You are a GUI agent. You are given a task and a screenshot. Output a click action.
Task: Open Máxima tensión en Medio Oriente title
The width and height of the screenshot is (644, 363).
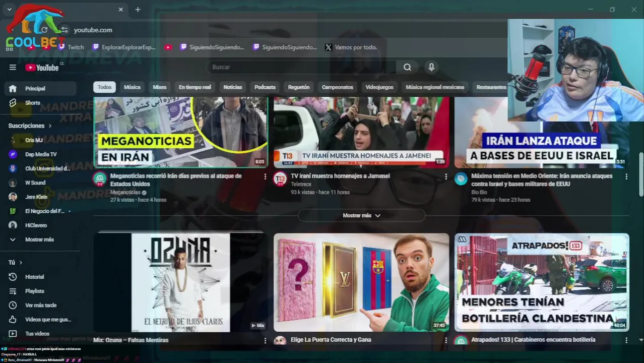(x=542, y=180)
